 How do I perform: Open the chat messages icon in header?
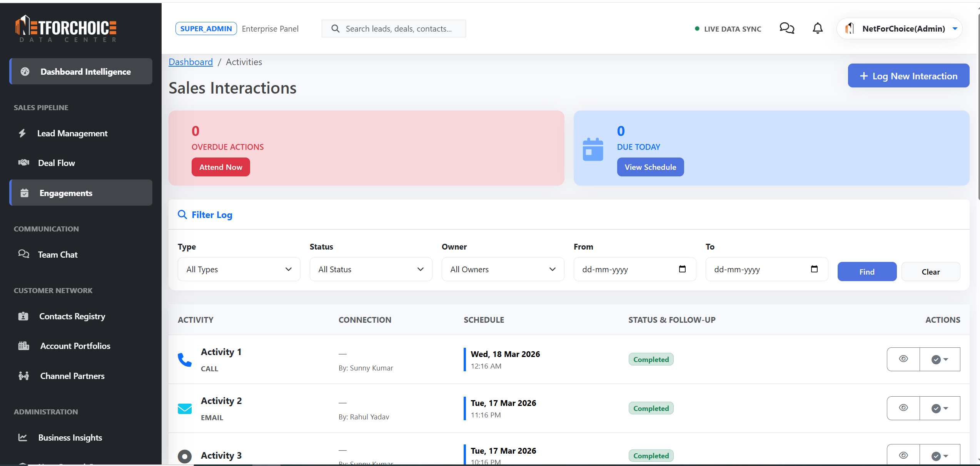[x=786, y=28]
